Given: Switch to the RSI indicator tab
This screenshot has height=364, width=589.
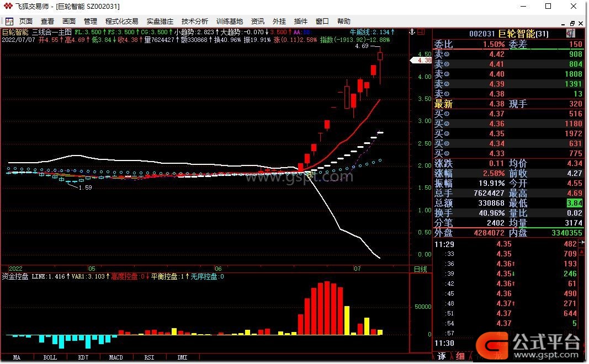Looking at the screenshot, I should 149,357.
